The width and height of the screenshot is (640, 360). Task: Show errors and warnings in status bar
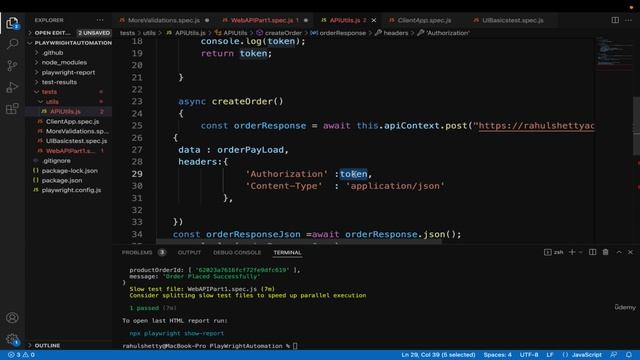click(x=21, y=355)
